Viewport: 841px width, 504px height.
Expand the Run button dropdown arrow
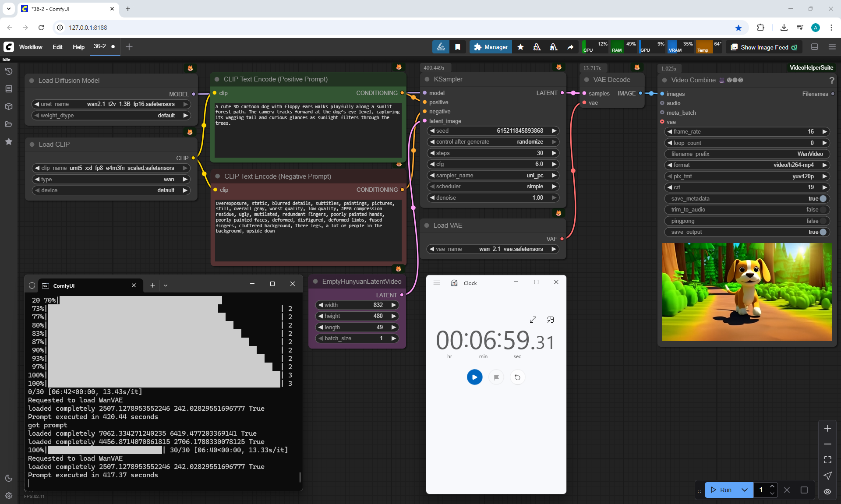pos(745,490)
